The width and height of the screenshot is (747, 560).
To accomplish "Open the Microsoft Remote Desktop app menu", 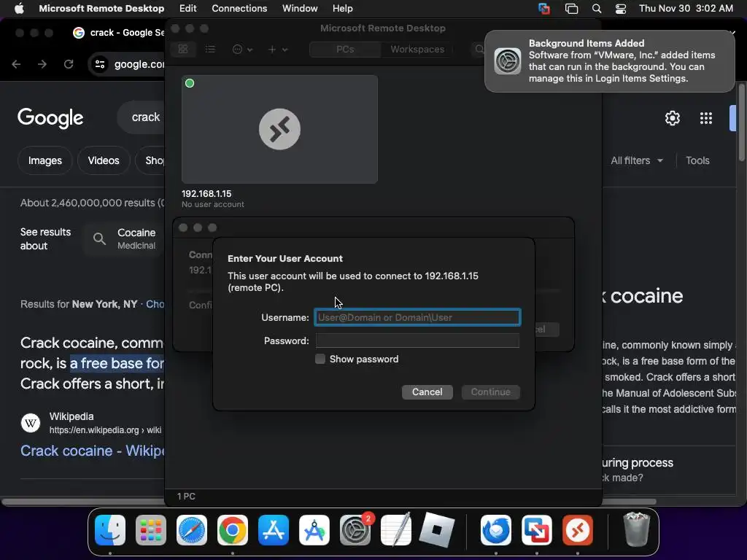I will click(101, 8).
